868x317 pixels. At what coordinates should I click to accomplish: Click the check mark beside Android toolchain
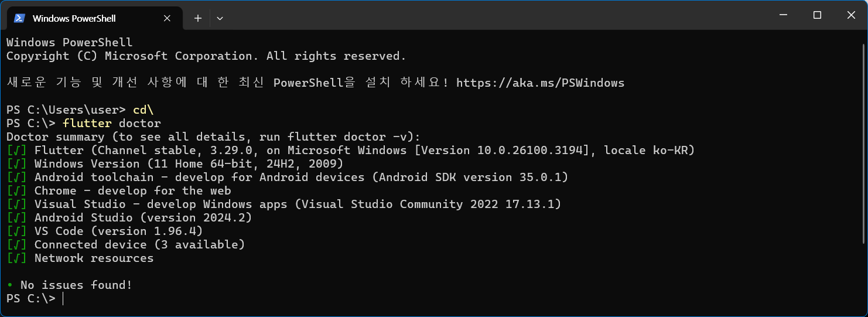(16, 178)
